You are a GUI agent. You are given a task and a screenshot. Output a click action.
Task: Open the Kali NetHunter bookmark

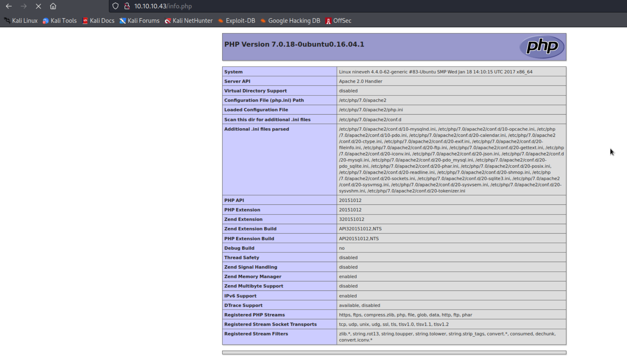[189, 21]
